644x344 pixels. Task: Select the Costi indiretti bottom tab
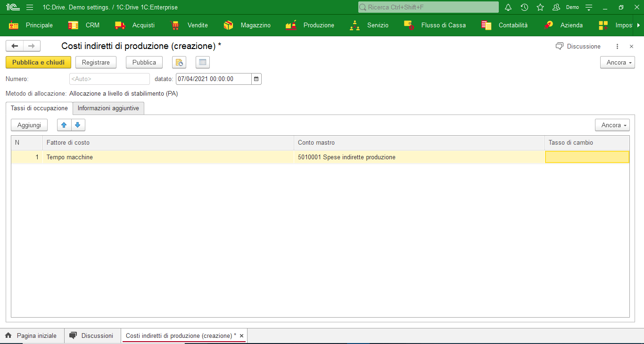click(181, 336)
